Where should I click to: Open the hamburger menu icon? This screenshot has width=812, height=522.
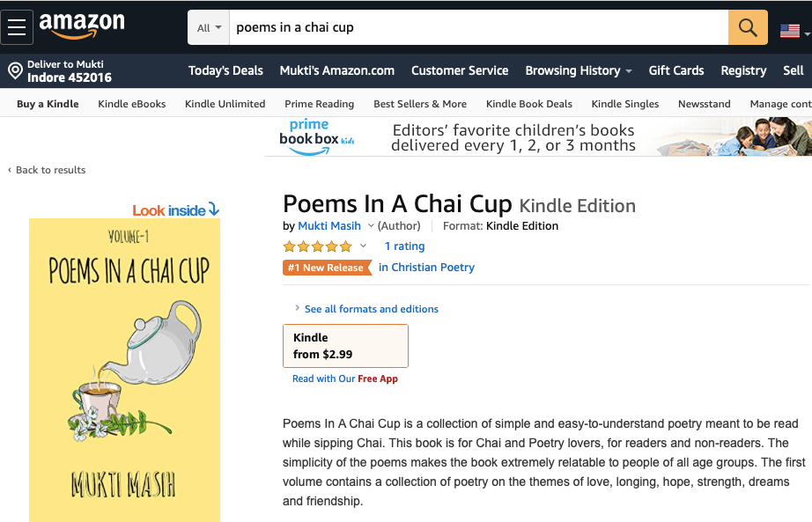17,27
